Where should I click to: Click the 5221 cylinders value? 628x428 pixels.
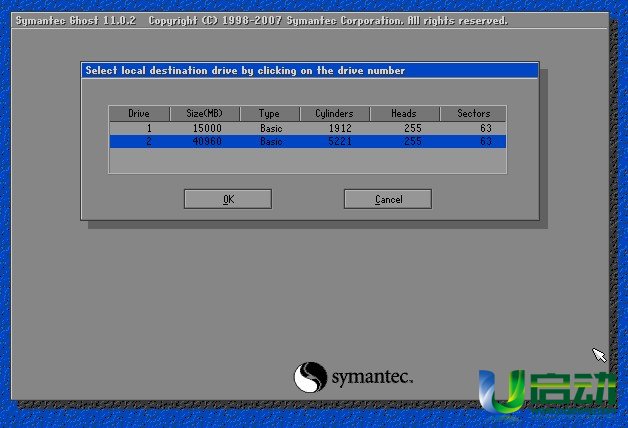[340, 141]
